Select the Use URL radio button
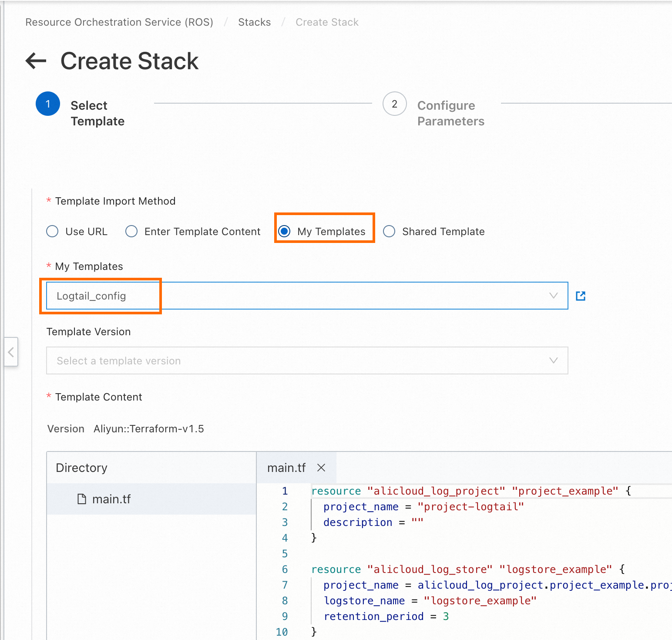The image size is (672, 640). 52,231
